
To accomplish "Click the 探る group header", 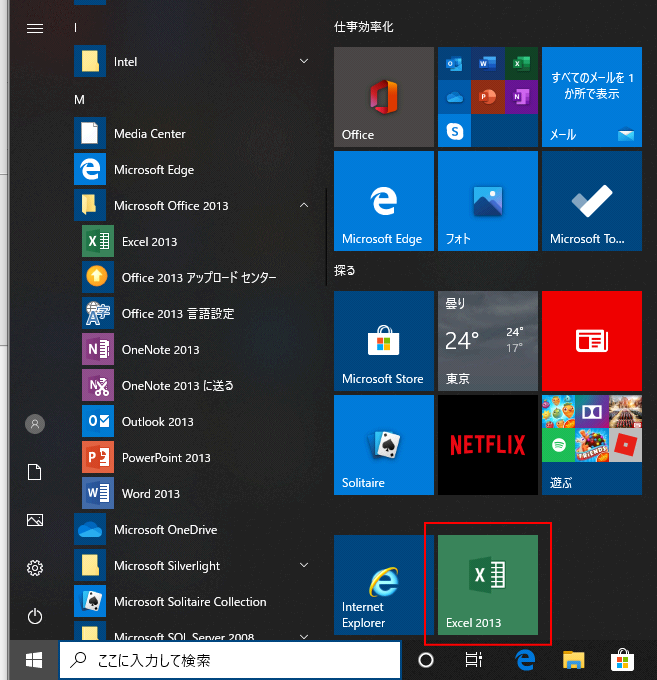I will click(345, 271).
